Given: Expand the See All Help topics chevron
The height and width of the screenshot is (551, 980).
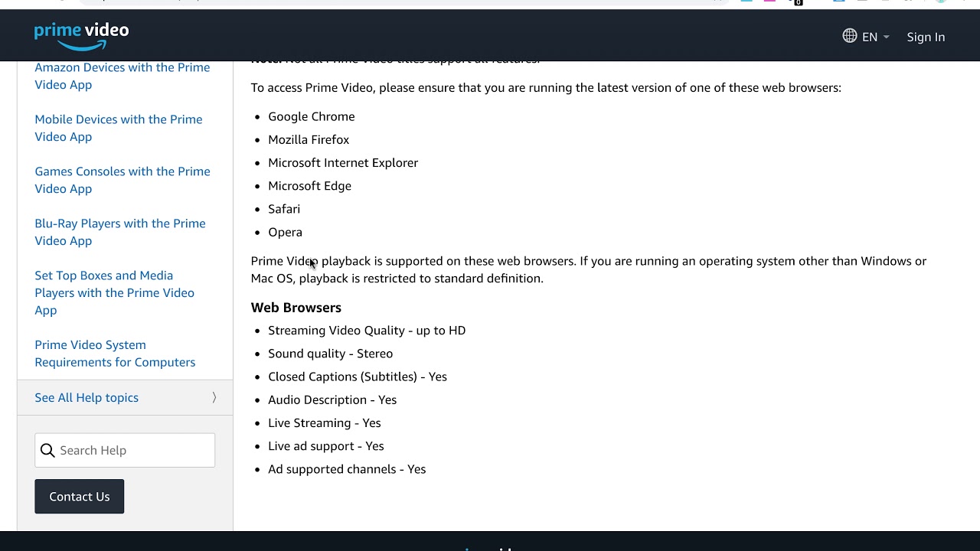Looking at the screenshot, I should (214, 398).
